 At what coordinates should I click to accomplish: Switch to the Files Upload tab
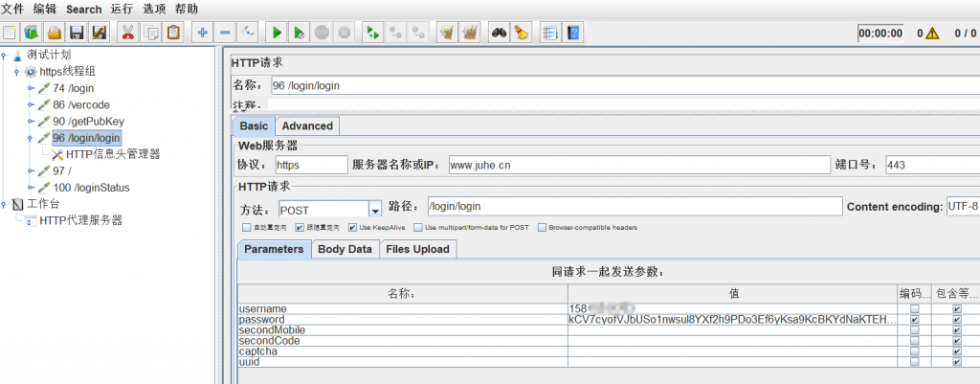pyautogui.click(x=417, y=249)
